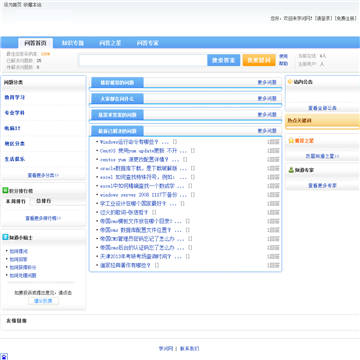Click 更多问题 in the first question section
The width and height of the screenshot is (360, 360).
pyautogui.click(x=267, y=82)
